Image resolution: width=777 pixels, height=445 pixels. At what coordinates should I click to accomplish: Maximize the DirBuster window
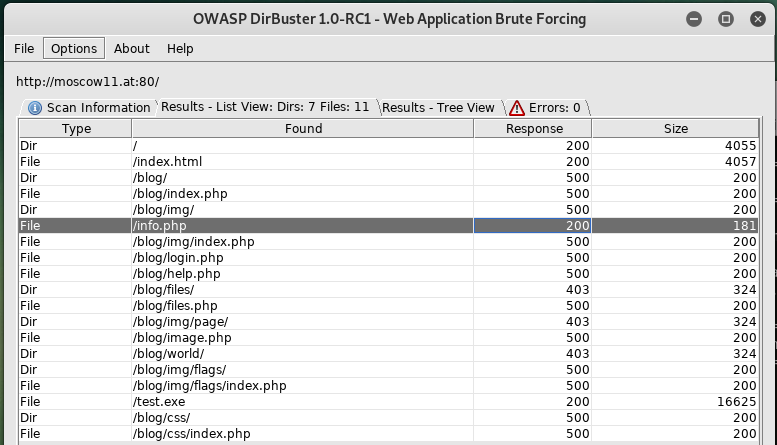(x=726, y=19)
